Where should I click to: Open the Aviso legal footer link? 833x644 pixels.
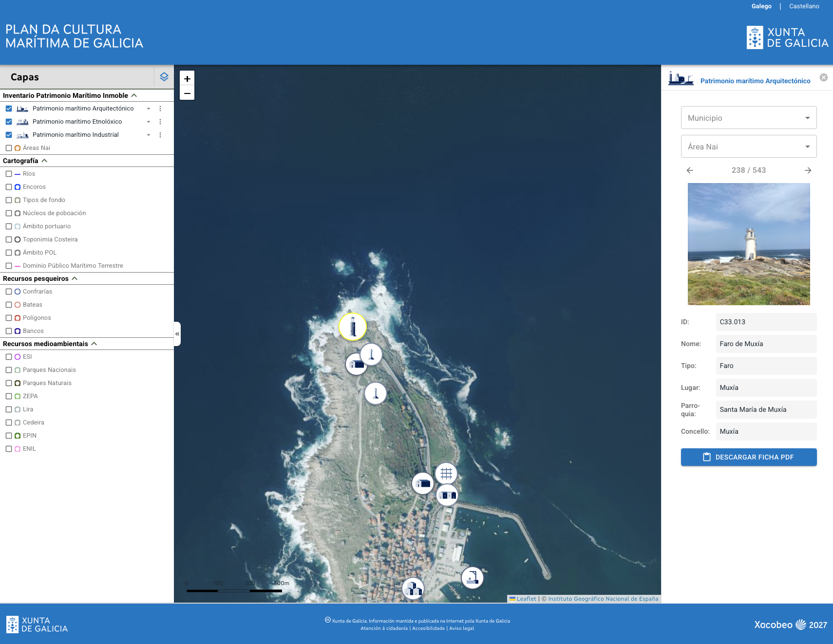point(461,628)
